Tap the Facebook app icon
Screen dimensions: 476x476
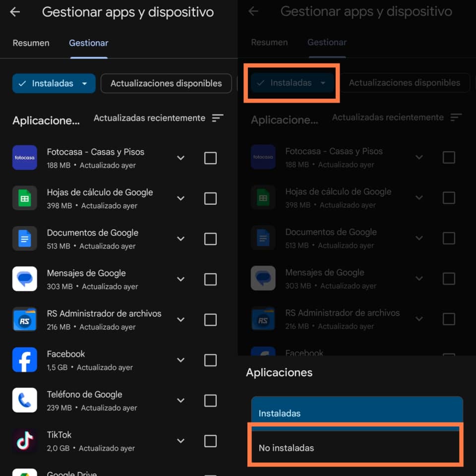tap(25, 360)
